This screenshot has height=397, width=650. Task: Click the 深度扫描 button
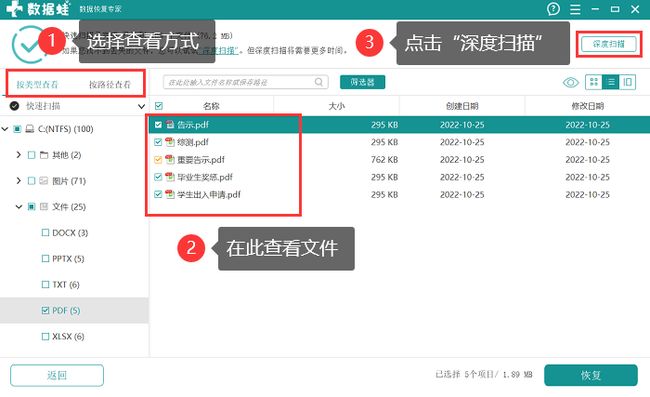point(609,44)
